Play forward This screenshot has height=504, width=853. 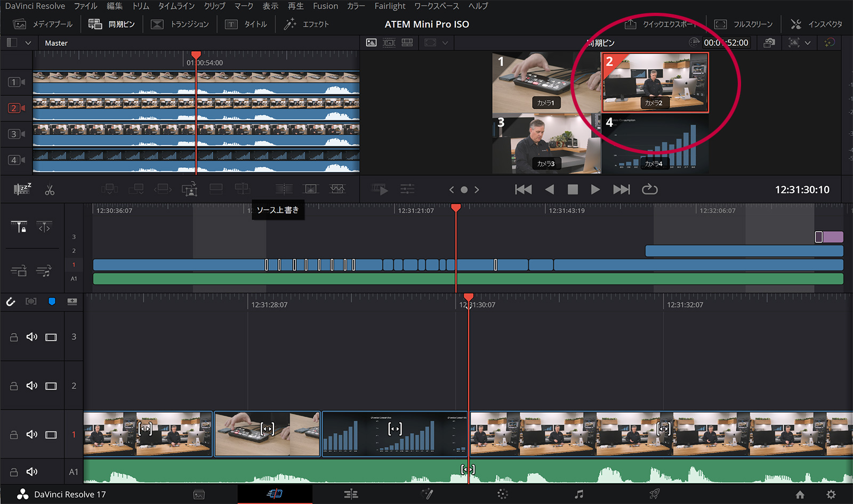tap(596, 190)
